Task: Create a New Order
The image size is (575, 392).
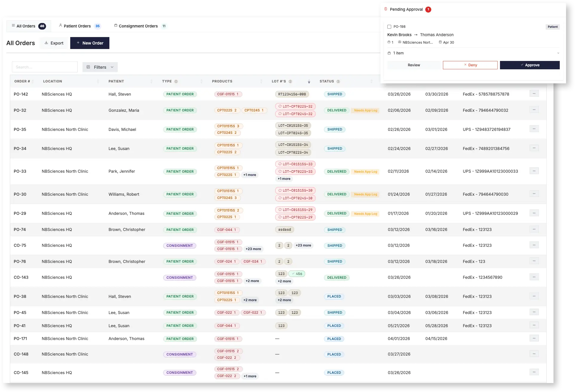Action: point(90,43)
